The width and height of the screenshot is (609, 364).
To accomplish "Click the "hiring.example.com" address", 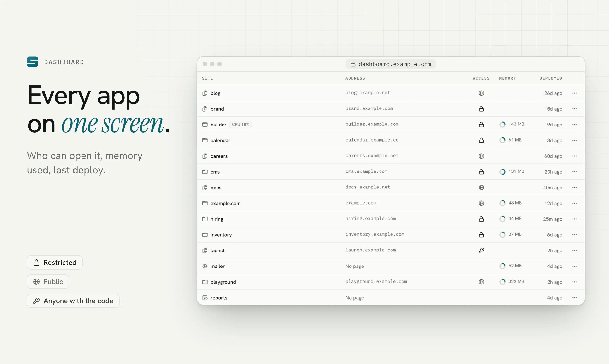I will (x=371, y=219).
